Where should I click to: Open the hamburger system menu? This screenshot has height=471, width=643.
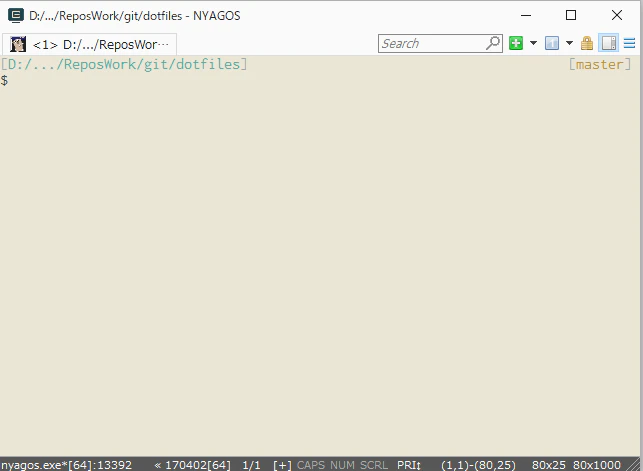point(629,43)
